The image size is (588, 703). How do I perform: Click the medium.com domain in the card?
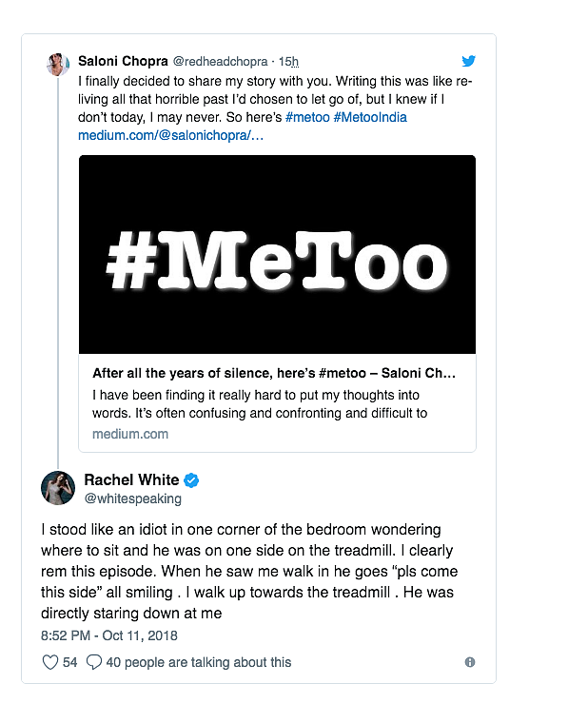[130, 434]
